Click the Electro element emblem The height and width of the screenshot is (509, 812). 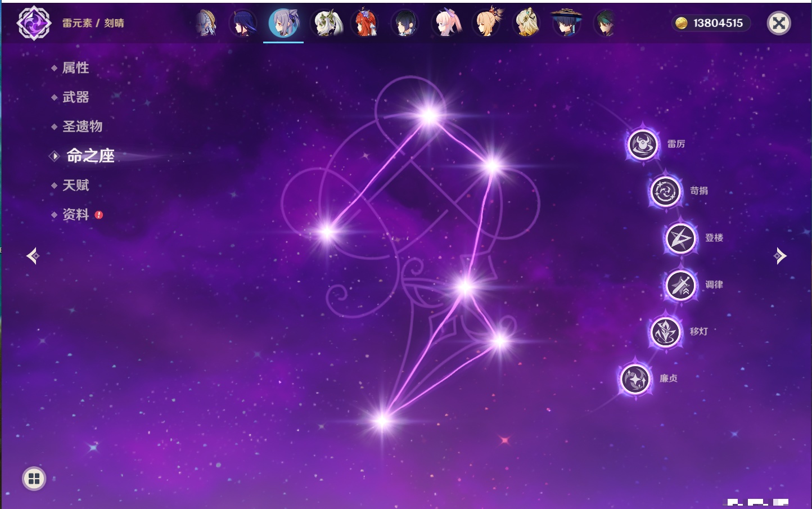coord(34,23)
